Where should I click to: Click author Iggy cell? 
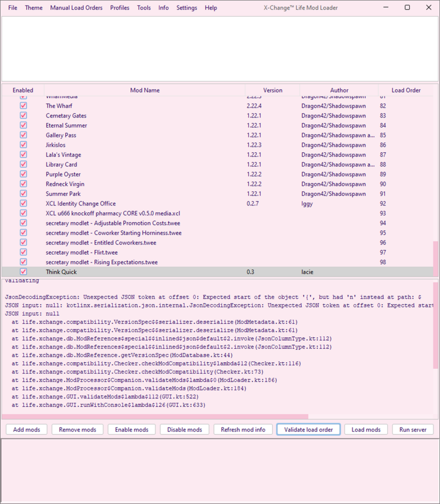(307, 203)
